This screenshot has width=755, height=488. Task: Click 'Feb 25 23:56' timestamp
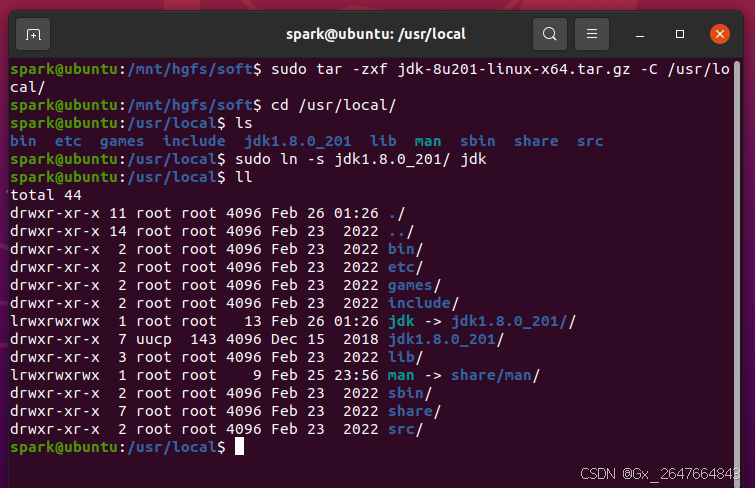tap(325, 375)
